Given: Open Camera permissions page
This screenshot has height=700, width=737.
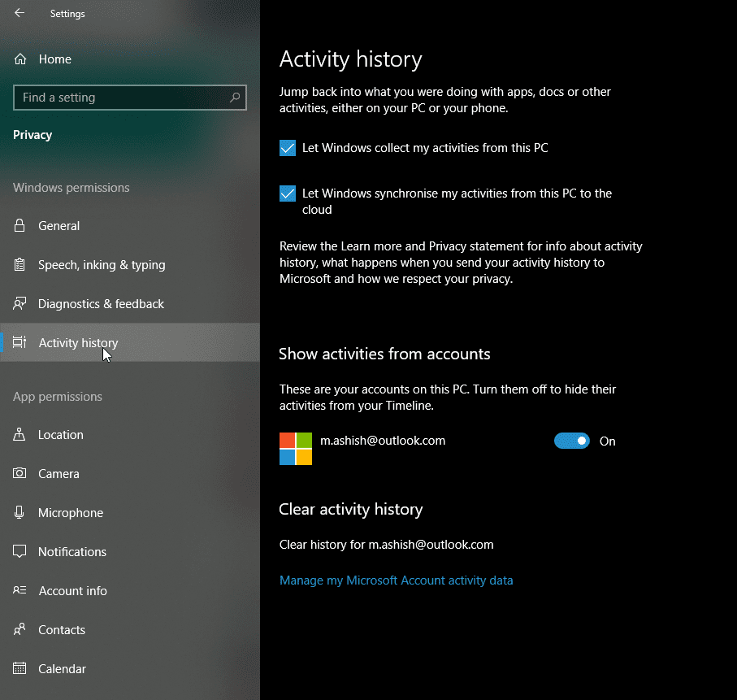Looking at the screenshot, I should (130, 473).
